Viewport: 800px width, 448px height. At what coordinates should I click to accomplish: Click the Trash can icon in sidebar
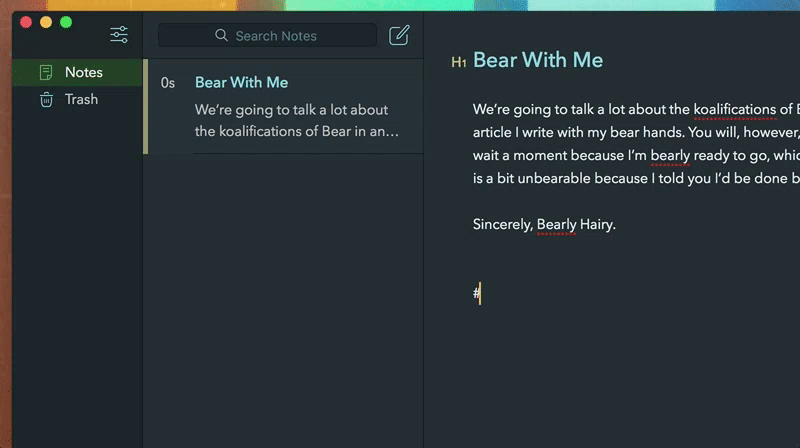(x=46, y=99)
